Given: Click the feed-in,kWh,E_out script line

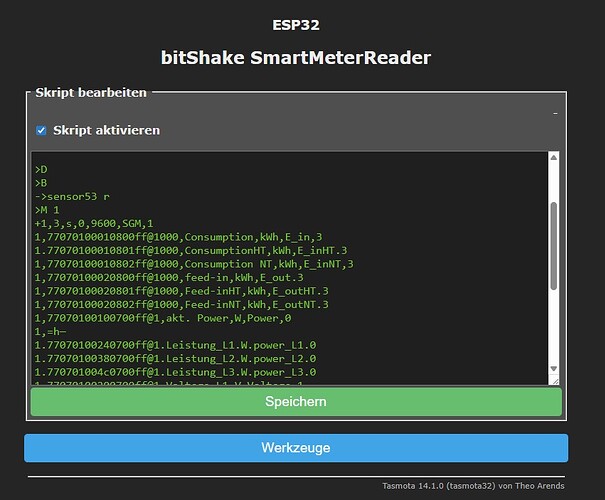Looking at the screenshot, I should pyautogui.click(x=169, y=277).
